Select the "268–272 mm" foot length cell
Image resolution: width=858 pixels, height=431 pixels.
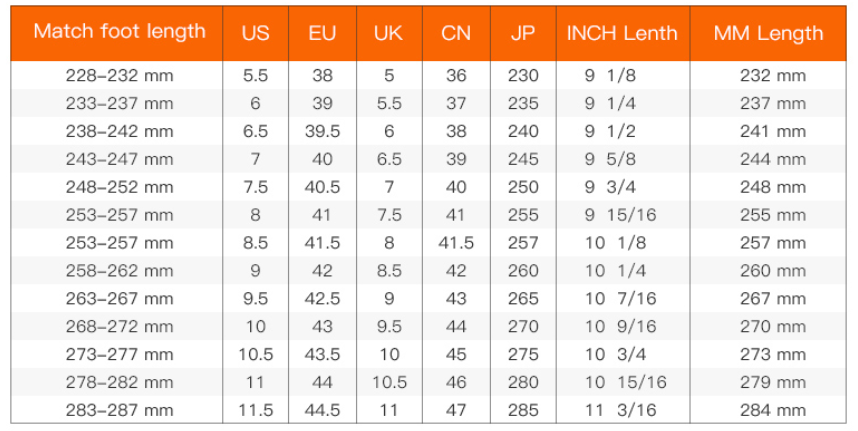(x=119, y=326)
